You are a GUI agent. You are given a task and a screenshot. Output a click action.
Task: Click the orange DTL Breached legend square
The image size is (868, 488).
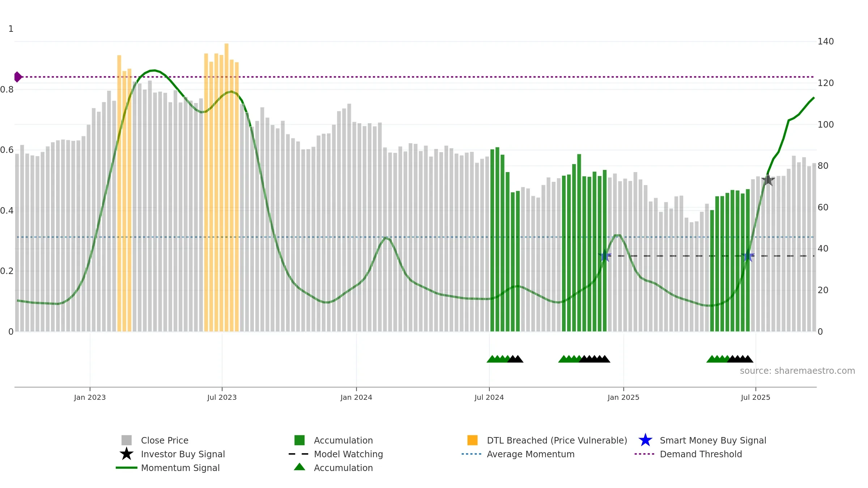coord(472,440)
